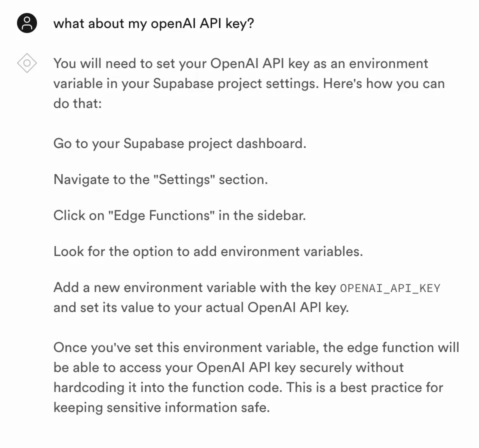Click the "Look for the option to add environment variables" line
The width and height of the screenshot is (479, 448).
[x=208, y=251]
